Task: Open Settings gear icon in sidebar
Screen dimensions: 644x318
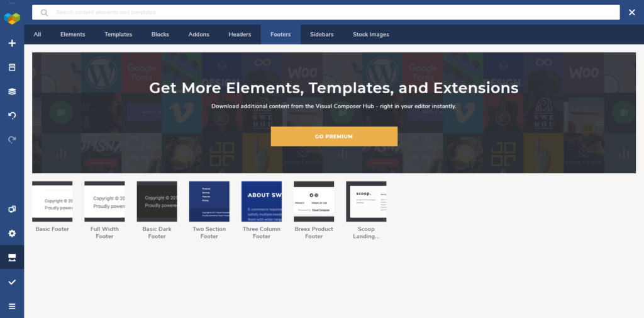Action: 12,233
